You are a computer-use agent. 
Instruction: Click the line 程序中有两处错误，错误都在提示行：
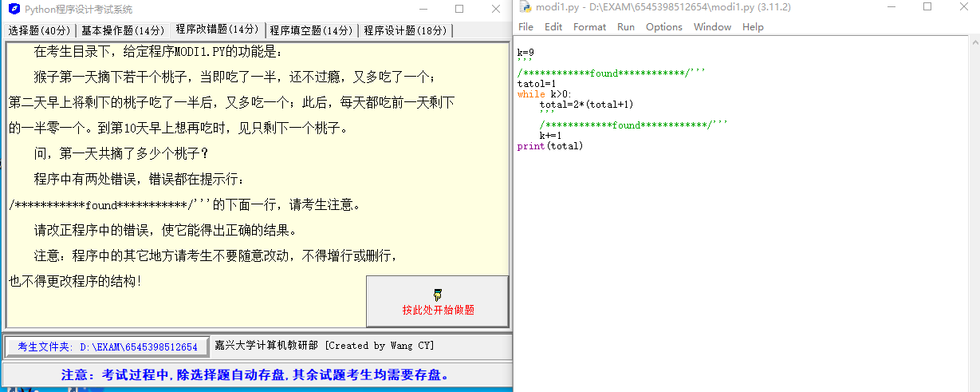(x=140, y=179)
